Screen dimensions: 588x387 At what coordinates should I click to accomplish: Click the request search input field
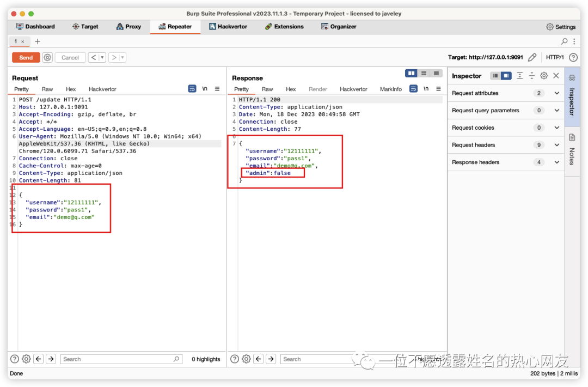point(121,359)
